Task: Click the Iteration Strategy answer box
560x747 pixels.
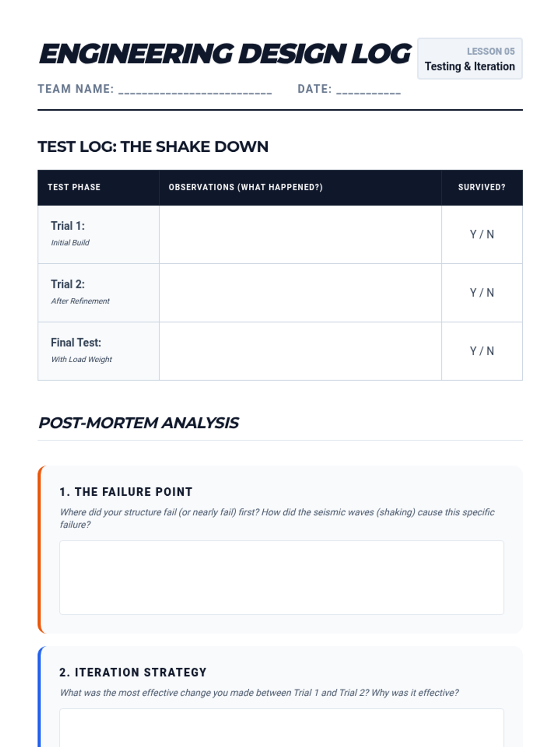Action: point(281,728)
